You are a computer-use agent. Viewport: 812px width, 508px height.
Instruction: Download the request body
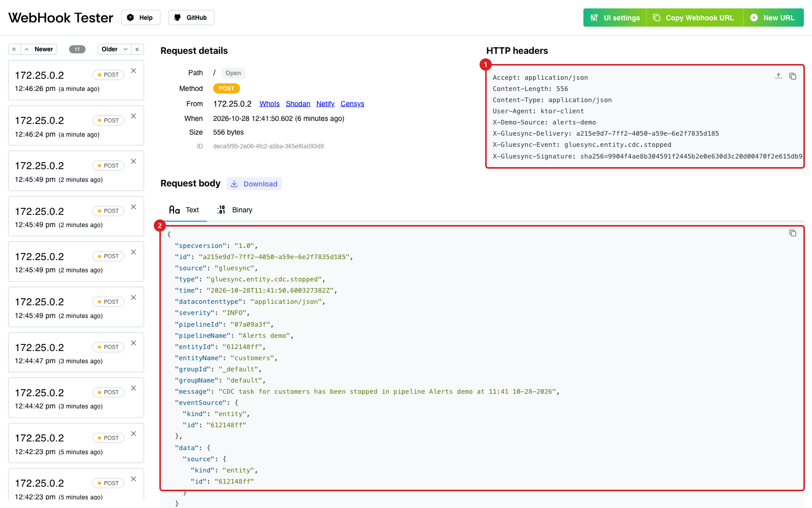tap(254, 184)
